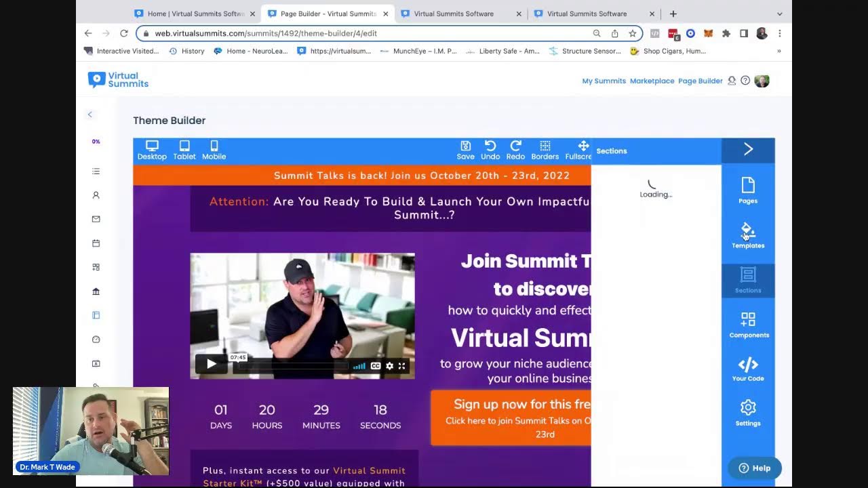Open builder Settings gear
Viewport: 868px width, 488px height.
click(x=748, y=413)
